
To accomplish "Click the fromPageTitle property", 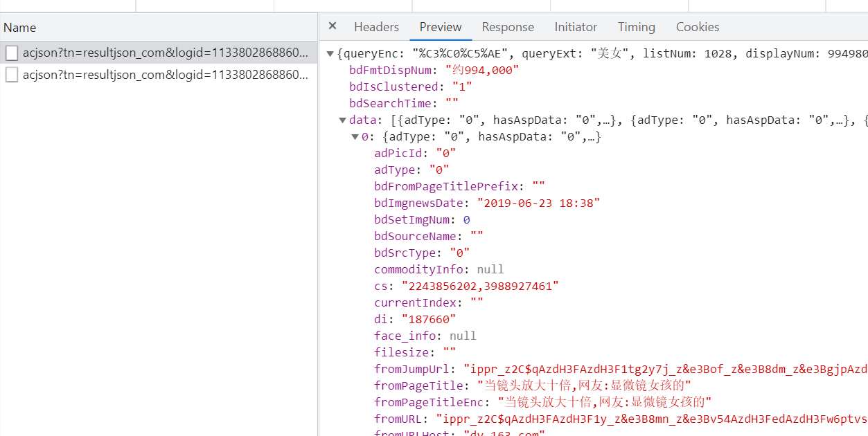I will tap(418, 385).
